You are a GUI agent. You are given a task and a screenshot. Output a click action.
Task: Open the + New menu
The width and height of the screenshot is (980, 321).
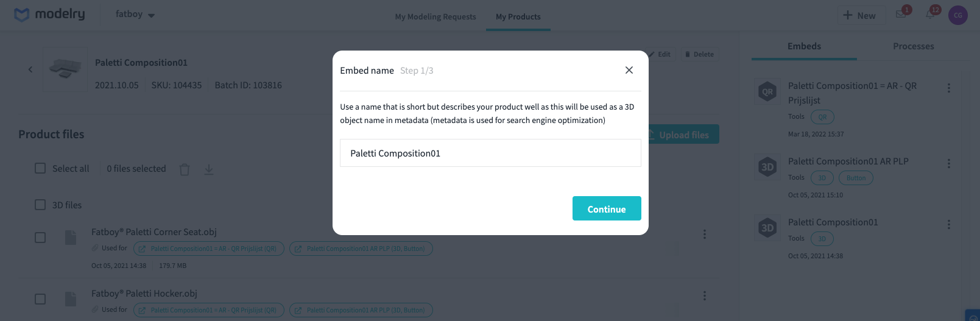(x=859, y=15)
